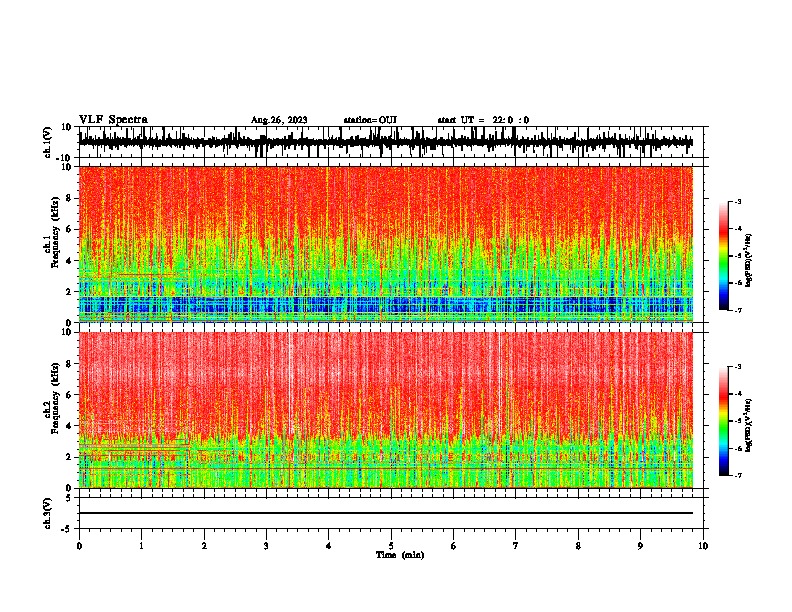Click the ch.2 colorbar log(PSD) label
This screenshot has width=792, height=612.
(749, 426)
